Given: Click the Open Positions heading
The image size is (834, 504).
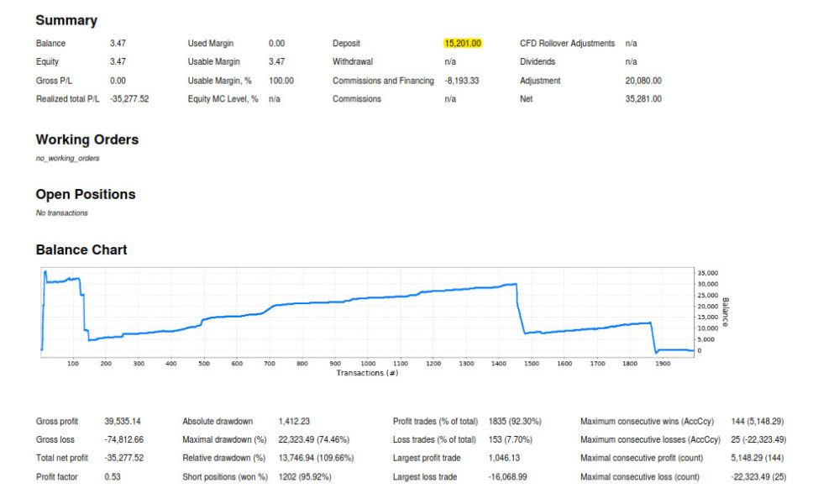Looking at the screenshot, I should (85, 194).
